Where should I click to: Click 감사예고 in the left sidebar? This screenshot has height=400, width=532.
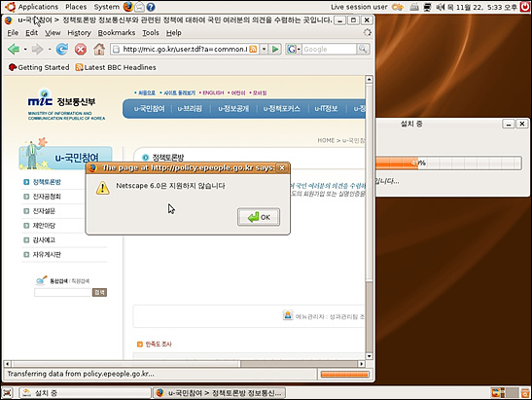pos(44,240)
